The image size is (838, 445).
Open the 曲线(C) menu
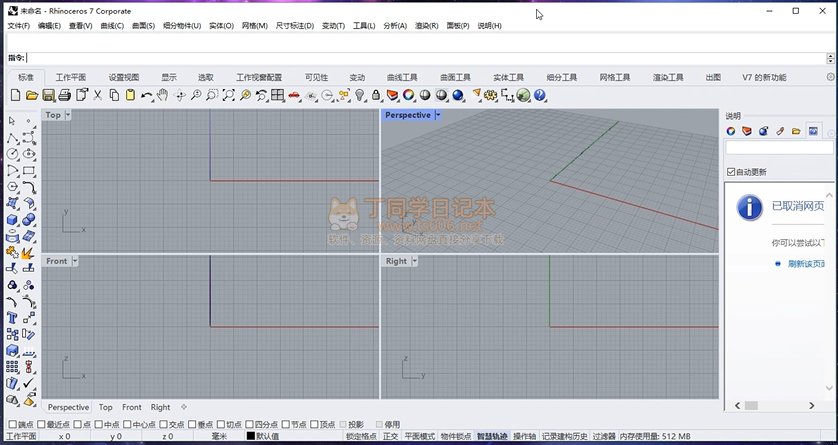pyautogui.click(x=110, y=25)
